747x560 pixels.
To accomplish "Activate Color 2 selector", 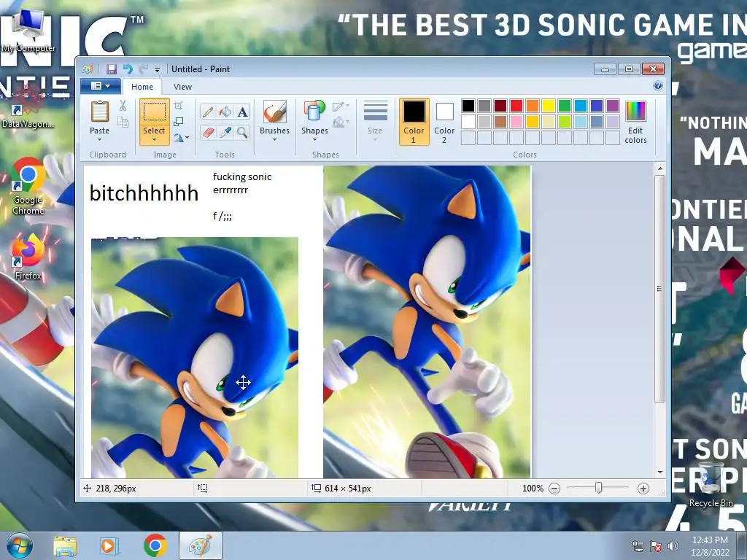I will (x=444, y=122).
